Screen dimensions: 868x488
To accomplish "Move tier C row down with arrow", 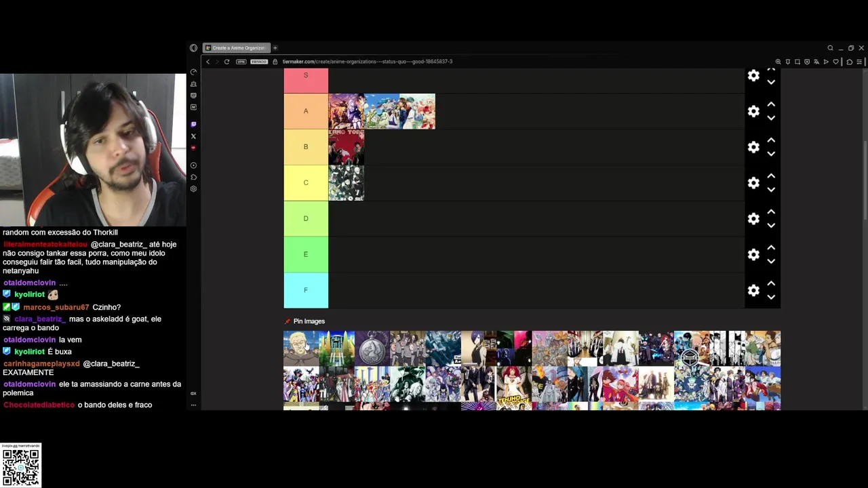I will pos(771,190).
